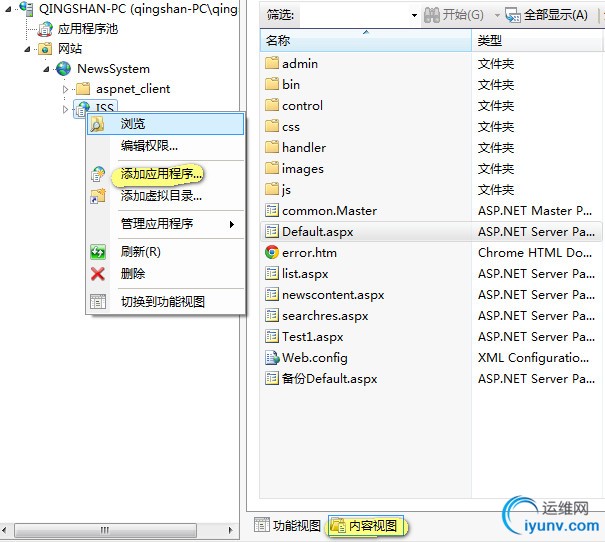Click 'XML Configuratio...' type cell
This screenshot has height=542, width=605.
533,358
